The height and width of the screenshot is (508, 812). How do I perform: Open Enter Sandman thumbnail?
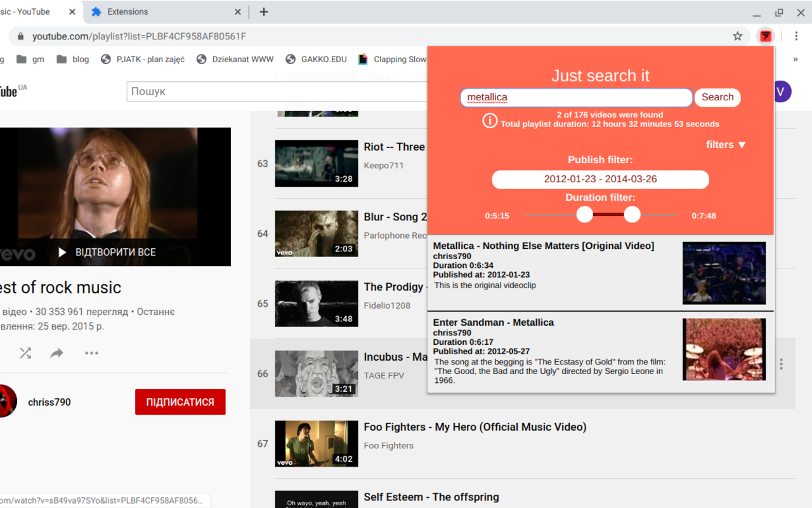point(724,349)
